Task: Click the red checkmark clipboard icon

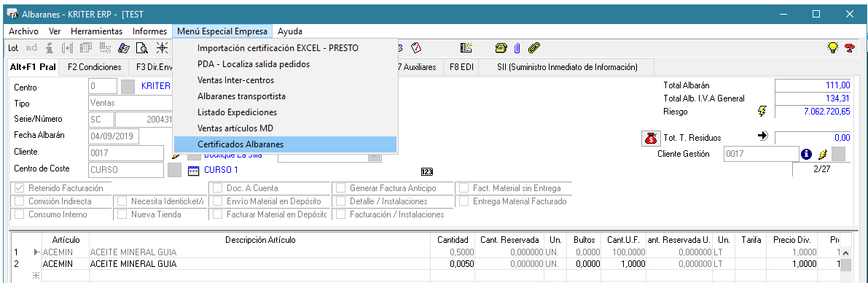Action: click(416, 48)
